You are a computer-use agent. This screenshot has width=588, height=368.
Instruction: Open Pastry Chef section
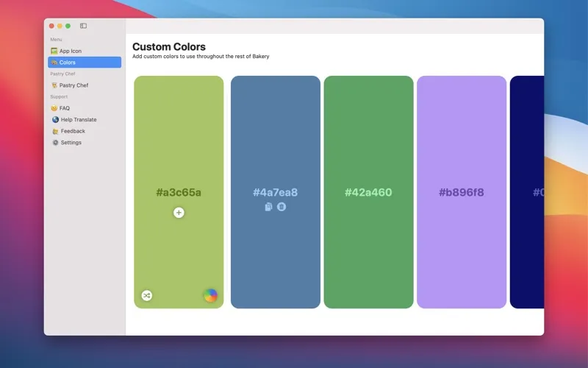point(85,85)
